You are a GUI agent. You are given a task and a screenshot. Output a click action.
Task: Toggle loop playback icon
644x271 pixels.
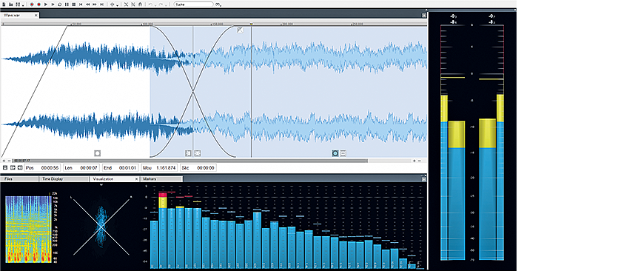(x=59, y=4)
